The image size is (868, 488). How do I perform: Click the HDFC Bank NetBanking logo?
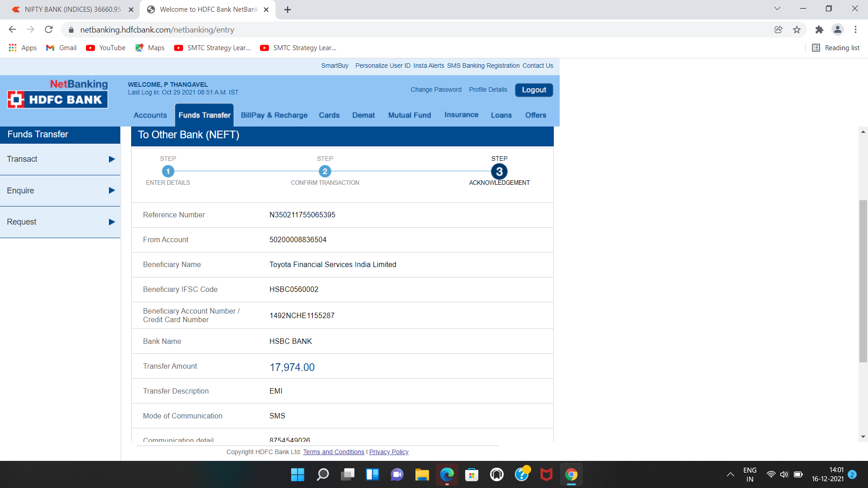(58, 94)
